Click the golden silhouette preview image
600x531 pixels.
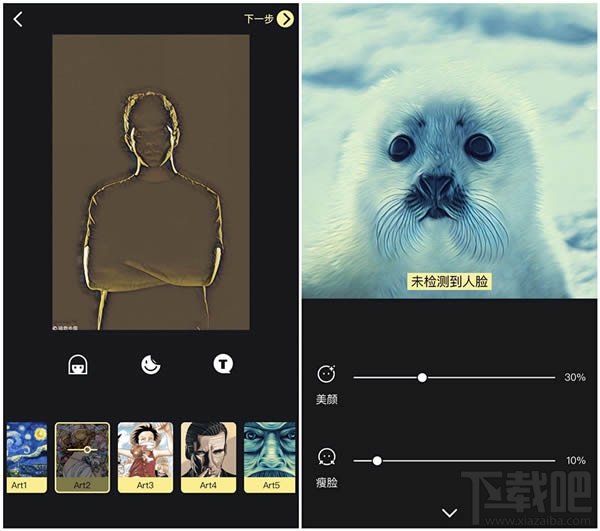coord(151,182)
